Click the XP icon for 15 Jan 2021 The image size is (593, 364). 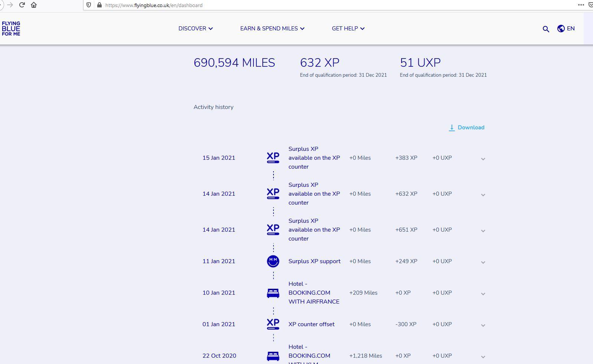coord(273,158)
